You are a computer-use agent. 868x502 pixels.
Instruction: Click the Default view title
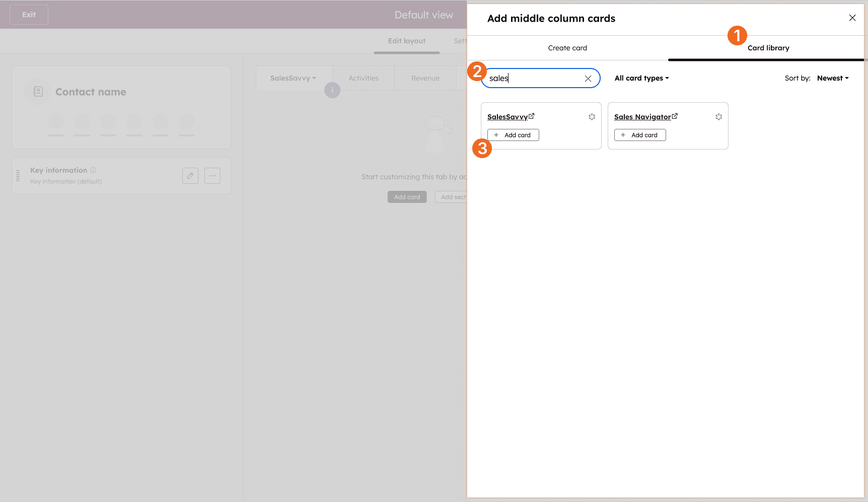424,15
